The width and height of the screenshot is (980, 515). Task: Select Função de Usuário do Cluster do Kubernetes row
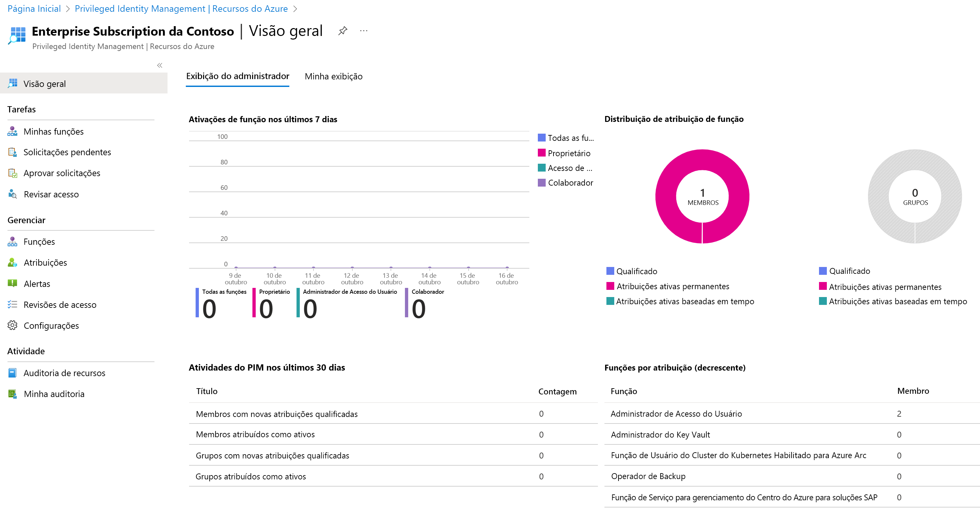pyautogui.click(x=792, y=456)
